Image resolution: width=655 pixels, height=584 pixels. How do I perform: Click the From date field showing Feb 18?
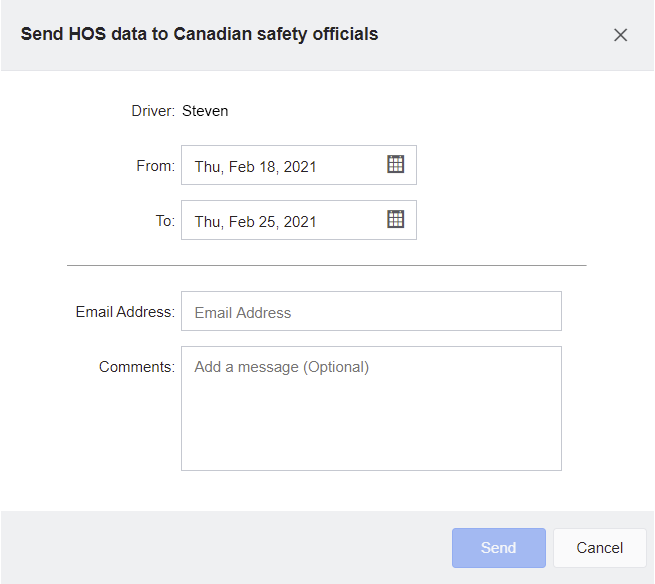click(x=299, y=165)
